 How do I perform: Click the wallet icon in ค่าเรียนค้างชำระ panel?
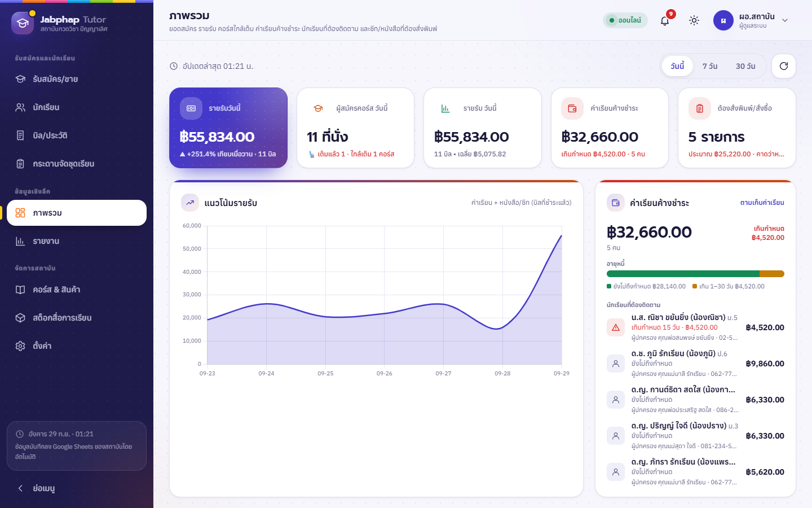[x=616, y=203]
